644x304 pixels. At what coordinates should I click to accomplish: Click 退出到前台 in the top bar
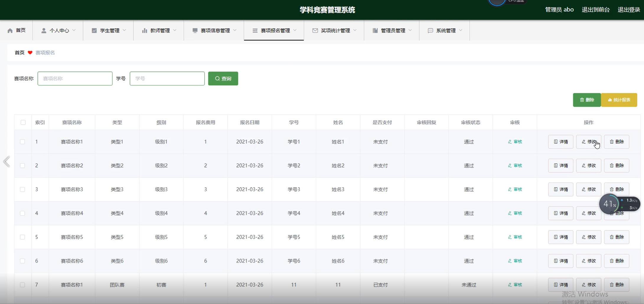tap(596, 10)
